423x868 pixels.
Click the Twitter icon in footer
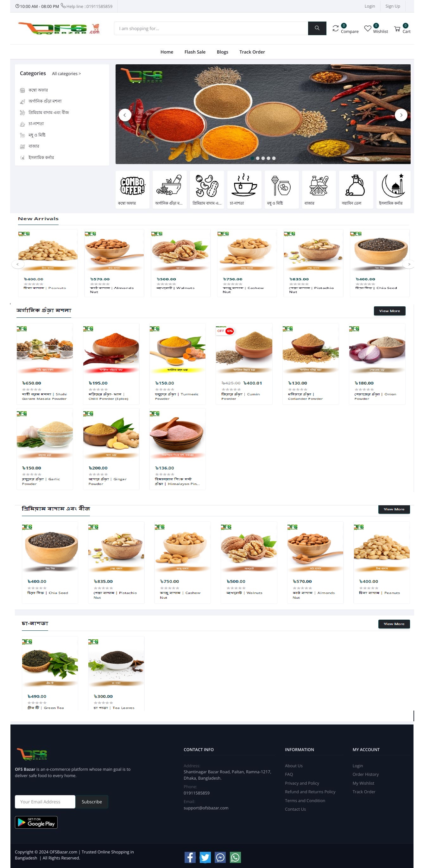(205, 857)
